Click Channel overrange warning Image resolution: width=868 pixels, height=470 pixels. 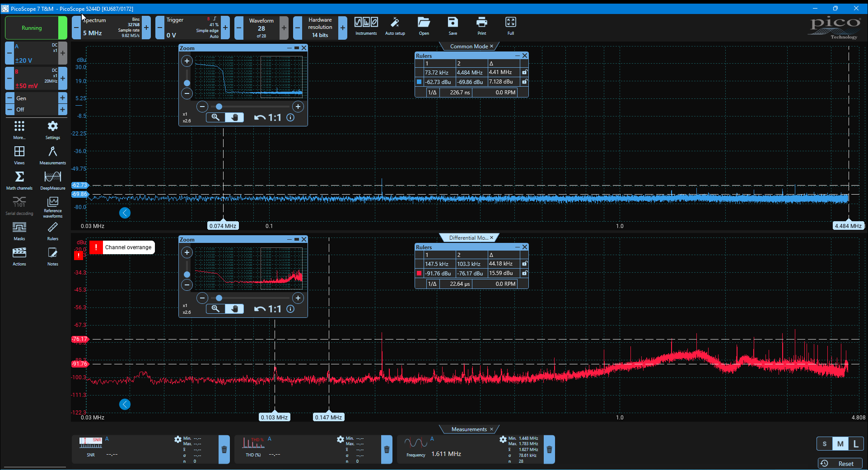pyautogui.click(x=122, y=247)
